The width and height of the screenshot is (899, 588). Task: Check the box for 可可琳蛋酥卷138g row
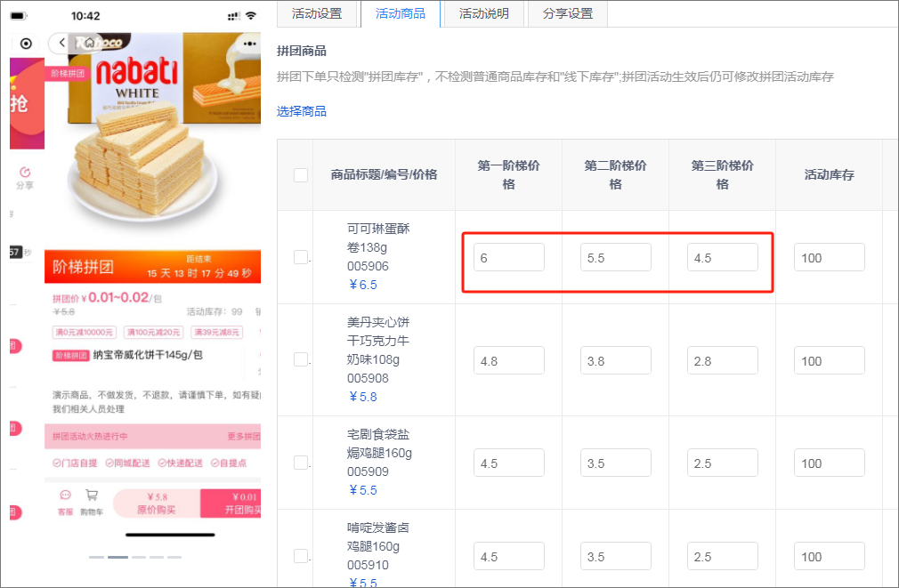301,257
